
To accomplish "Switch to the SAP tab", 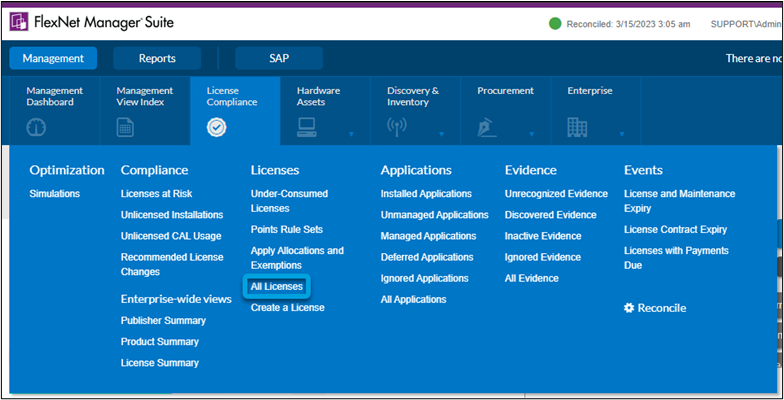I will click(278, 58).
